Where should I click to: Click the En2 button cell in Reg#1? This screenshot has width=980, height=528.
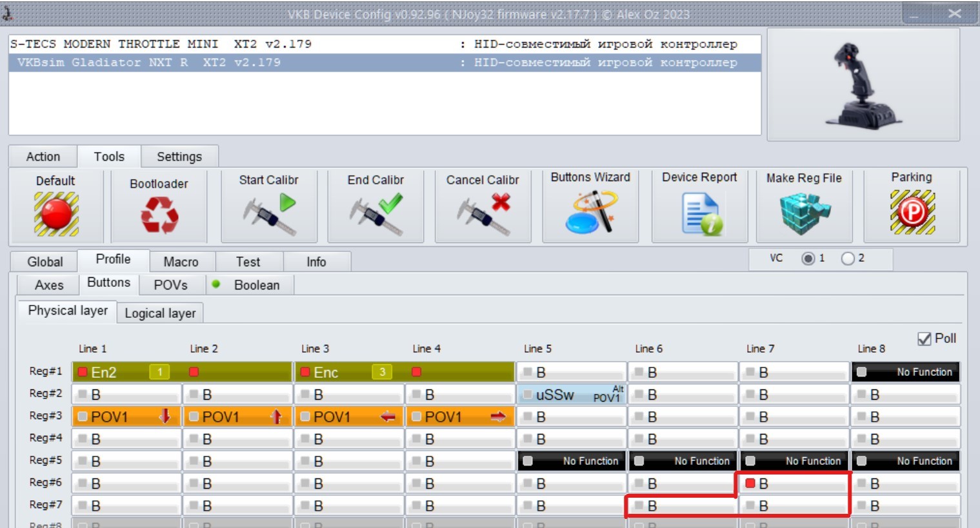point(126,372)
